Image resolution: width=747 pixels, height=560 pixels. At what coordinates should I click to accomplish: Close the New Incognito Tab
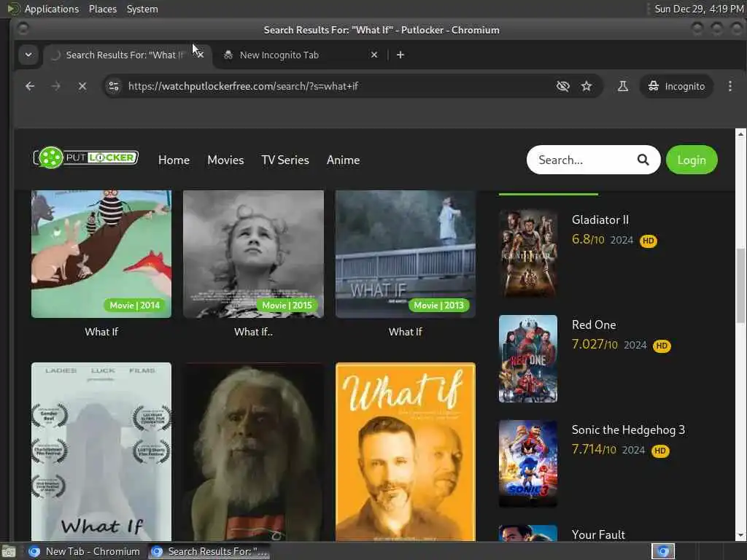coord(374,55)
